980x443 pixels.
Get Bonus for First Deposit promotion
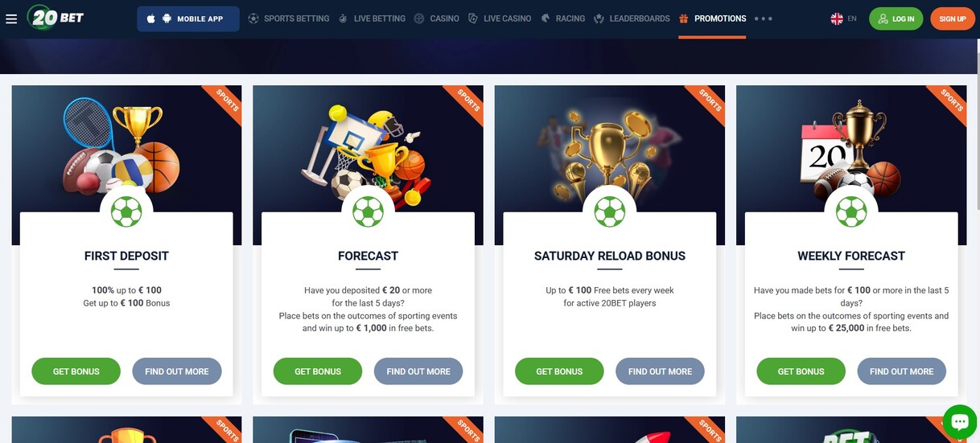[x=76, y=371]
